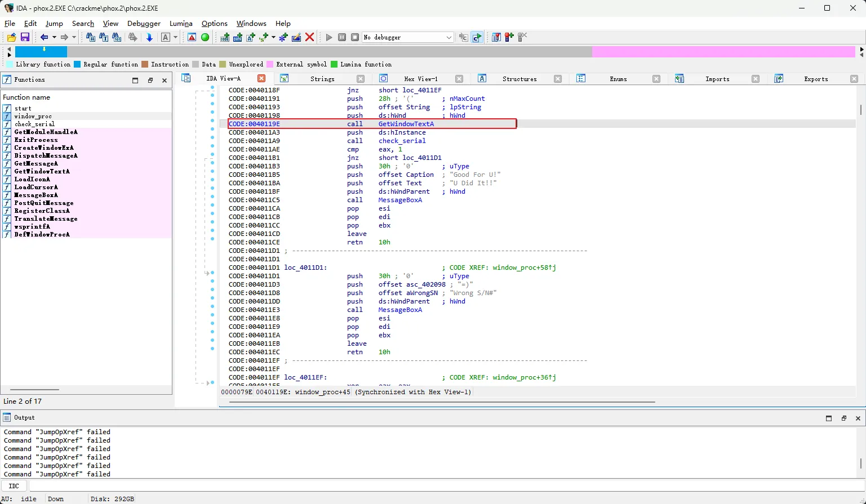Image resolution: width=866 pixels, height=504 pixels.
Task: Click the pink external symbol band region
Action: [x=723, y=52]
